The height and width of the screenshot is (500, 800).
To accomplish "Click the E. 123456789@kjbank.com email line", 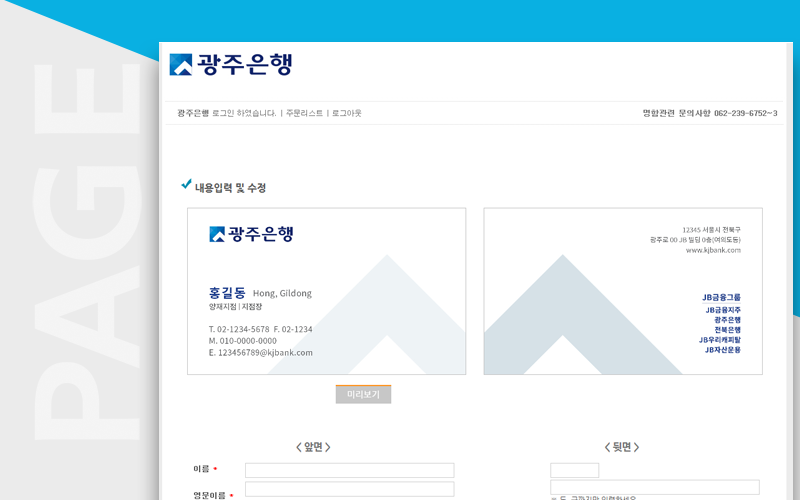I will pyautogui.click(x=261, y=353).
